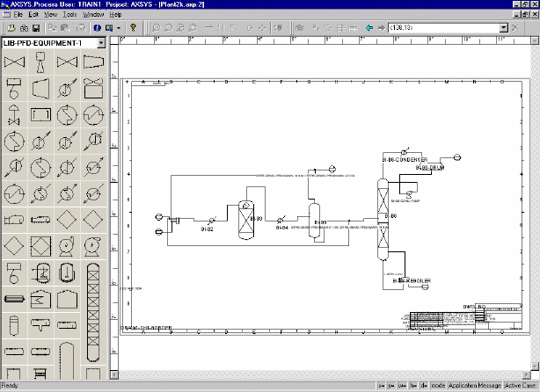This screenshot has height=392, width=540.
Task: Click the small button ending the top ruler
Action: [x=535, y=40]
